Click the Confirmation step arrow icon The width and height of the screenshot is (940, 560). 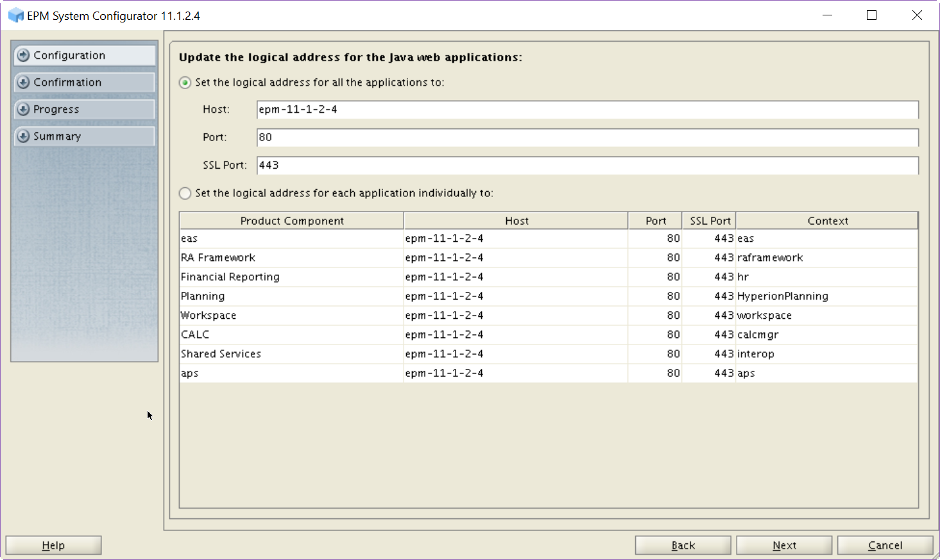tap(24, 82)
